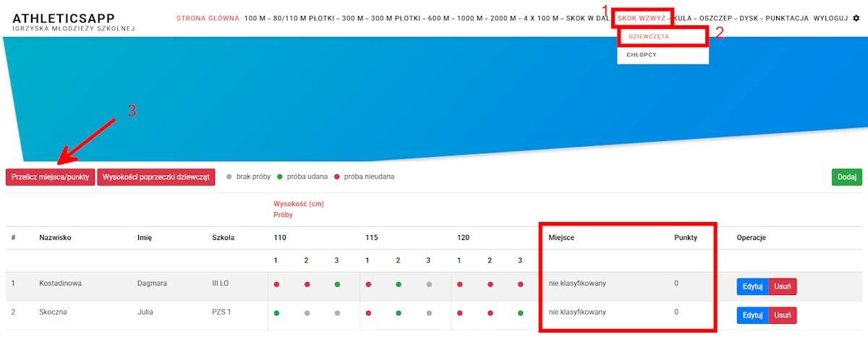Edit Skoczna Julia's row
This screenshot has width=868, height=363.
pyautogui.click(x=752, y=315)
